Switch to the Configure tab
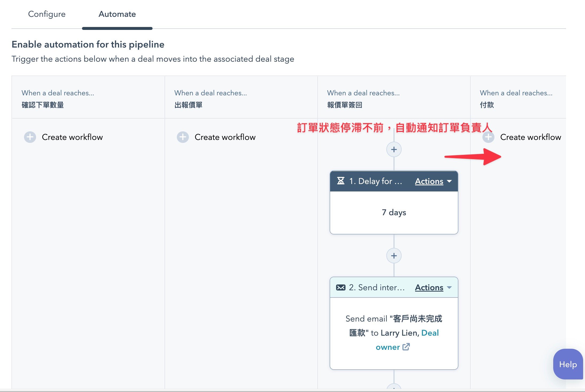 47,14
